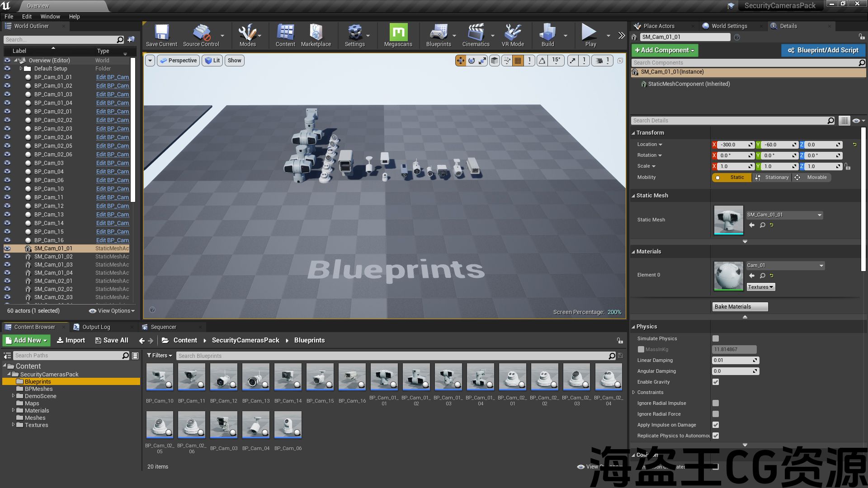Click the VR Mode toolbar icon

(513, 35)
